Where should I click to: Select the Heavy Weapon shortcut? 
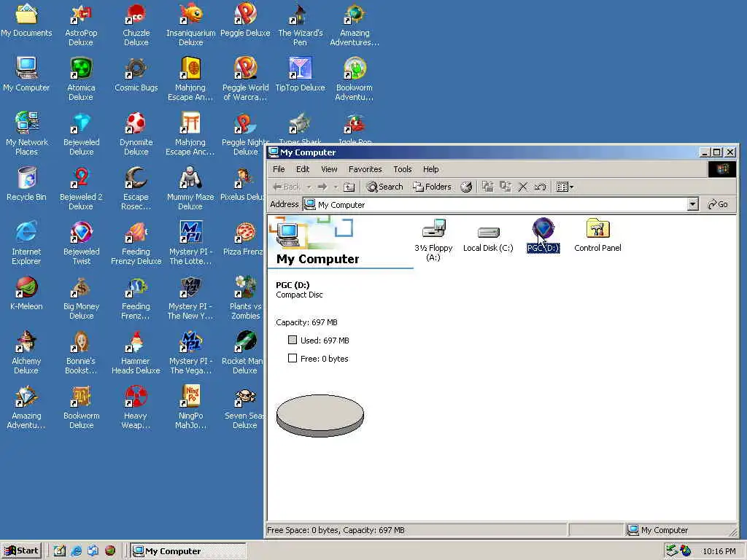click(x=136, y=407)
